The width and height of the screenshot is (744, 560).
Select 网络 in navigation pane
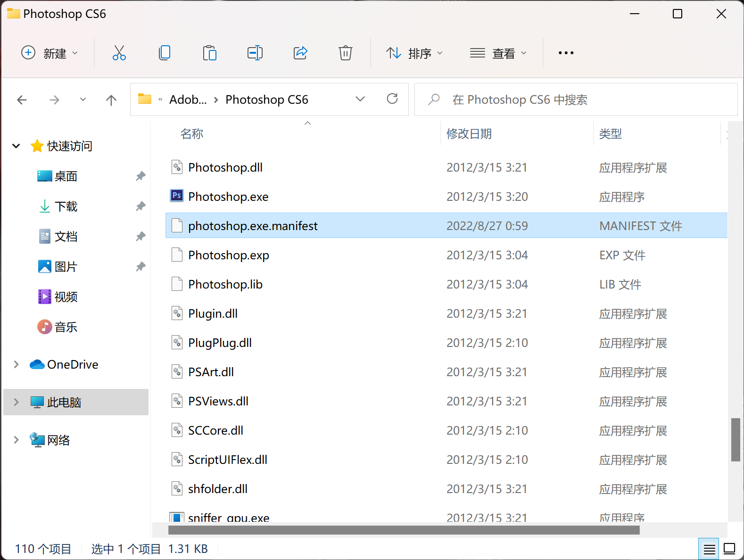[x=58, y=440]
